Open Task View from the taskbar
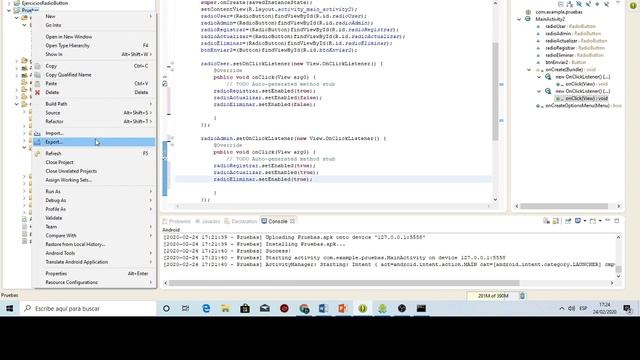 click(x=185, y=309)
